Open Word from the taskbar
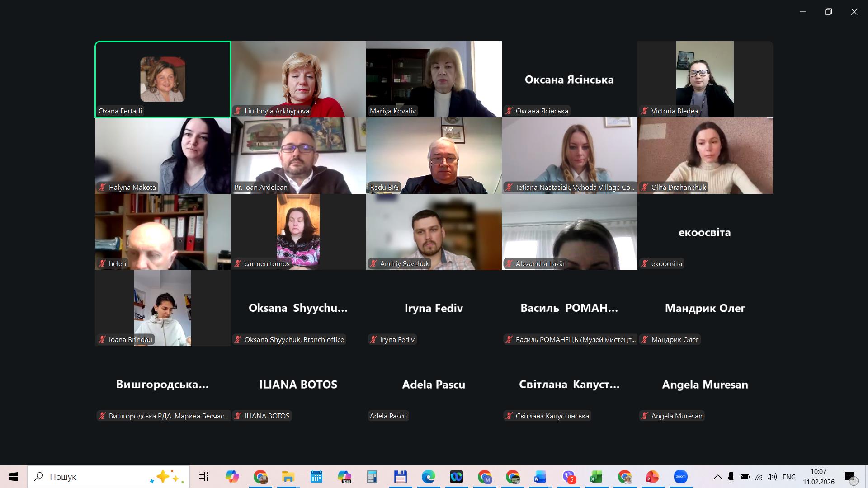Image resolution: width=868 pixels, height=488 pixels. (x=540, y=477)
